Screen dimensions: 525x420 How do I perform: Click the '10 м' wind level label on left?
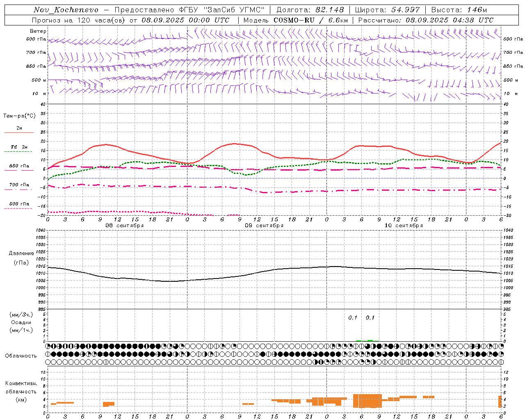(39, 94)
